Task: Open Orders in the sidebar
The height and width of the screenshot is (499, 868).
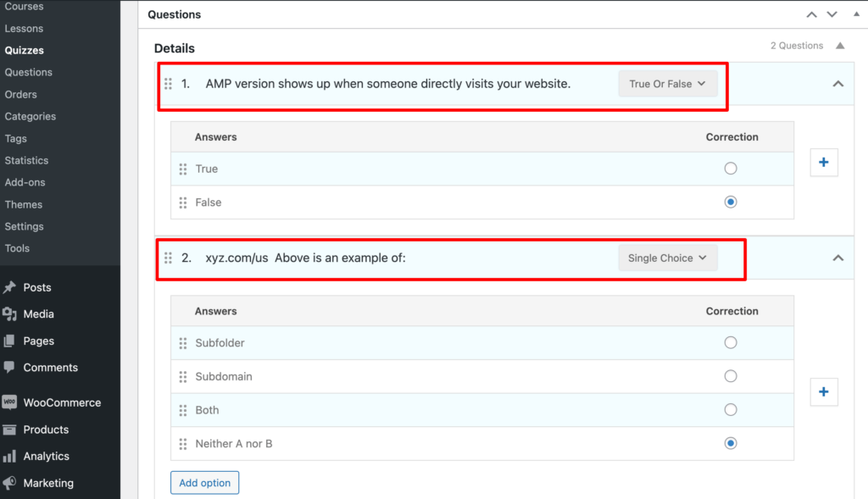Action: point(20,95)
